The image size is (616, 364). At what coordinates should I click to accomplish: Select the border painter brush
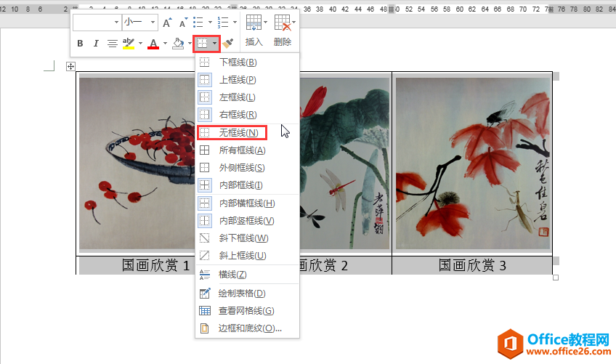(x=228, y=44)
